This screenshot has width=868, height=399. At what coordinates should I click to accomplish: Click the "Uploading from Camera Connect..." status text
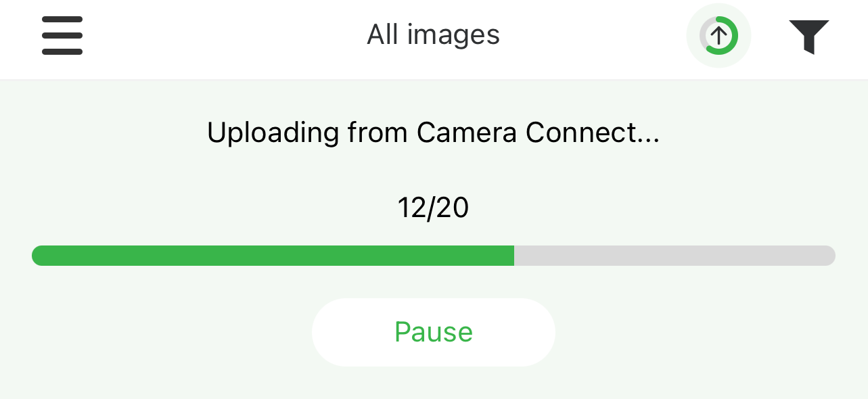click(433, 133)
